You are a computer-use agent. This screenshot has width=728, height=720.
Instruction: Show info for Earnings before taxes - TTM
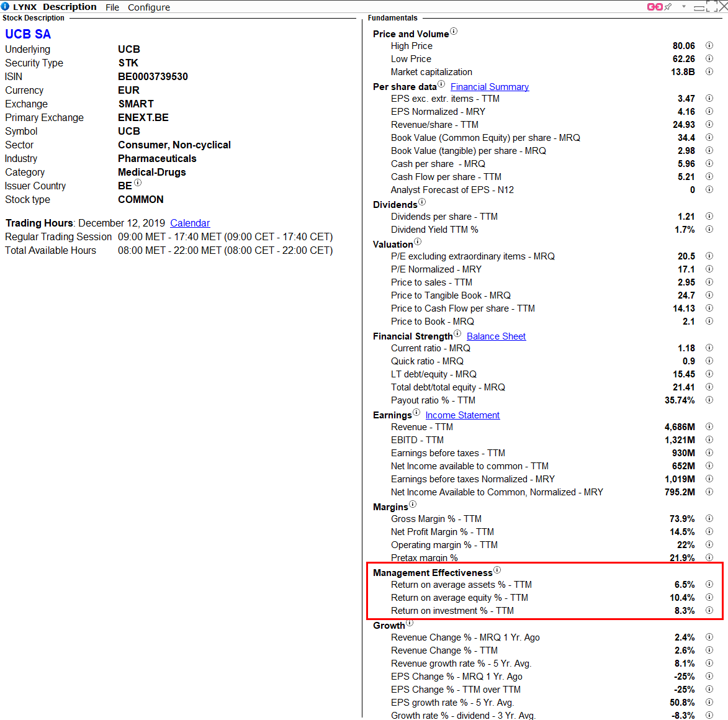point(709,452)
